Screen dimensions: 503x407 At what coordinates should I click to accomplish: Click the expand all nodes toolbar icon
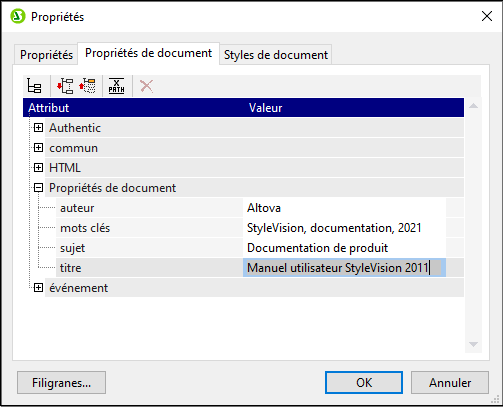tap(65, 86)
